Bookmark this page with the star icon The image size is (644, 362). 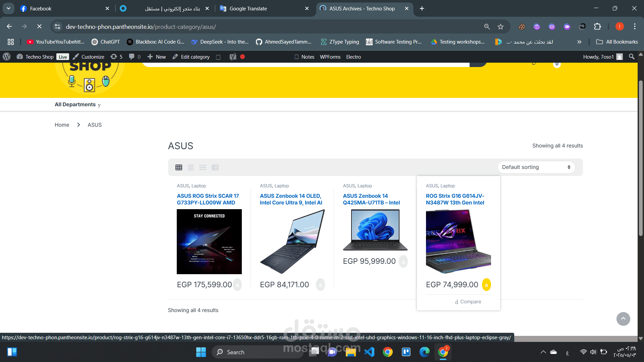pyautogui.click(x=500, y=26)
